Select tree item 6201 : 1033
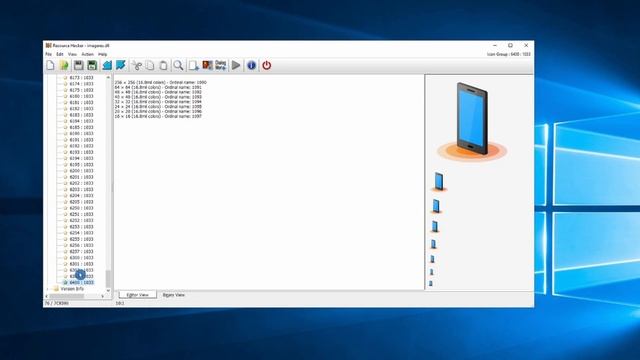The image size is (640, 360). point(81,177)
